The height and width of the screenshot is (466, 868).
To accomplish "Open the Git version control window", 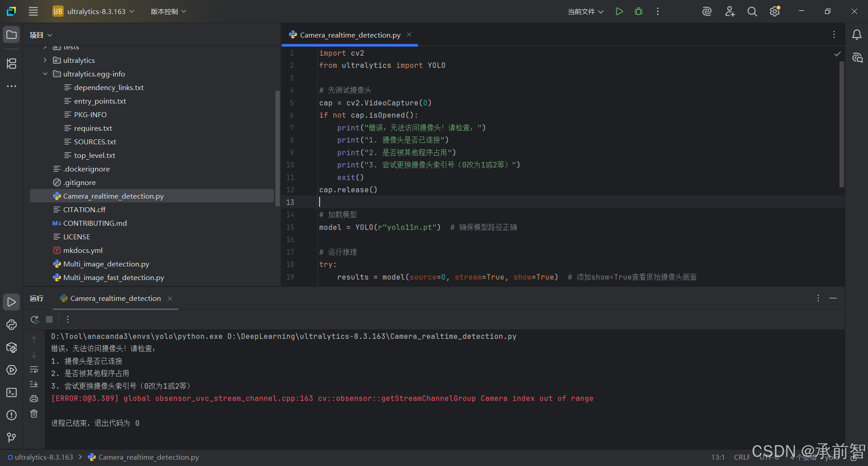I will (x=11, y=437).
